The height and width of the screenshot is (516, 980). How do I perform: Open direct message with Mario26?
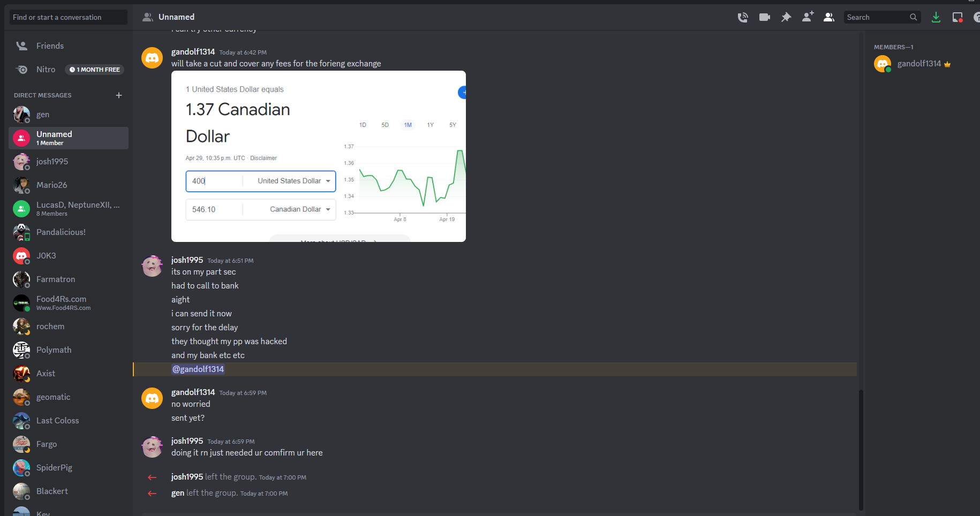coord(69,185)
